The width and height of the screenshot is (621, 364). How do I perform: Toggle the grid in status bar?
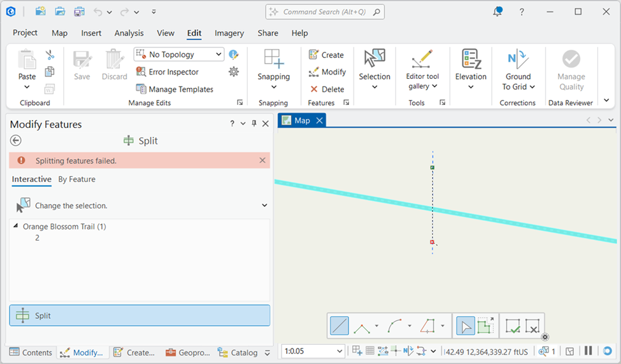370,351
